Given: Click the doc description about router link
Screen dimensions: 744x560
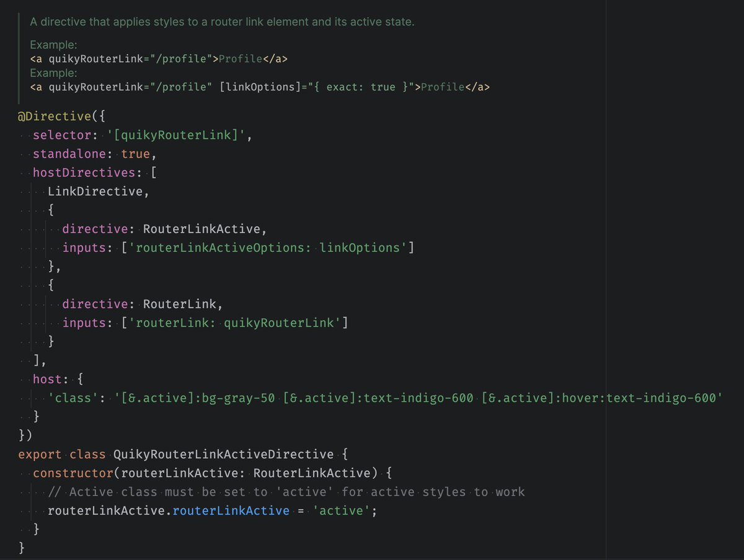Looking at the screenshot, I should pos(222,22).
